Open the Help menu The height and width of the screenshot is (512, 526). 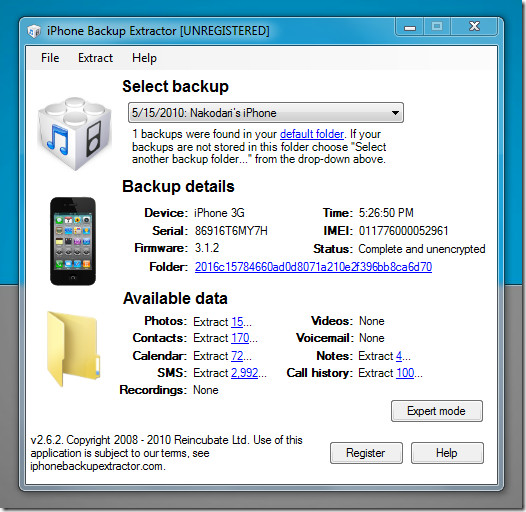click(144, 58)
